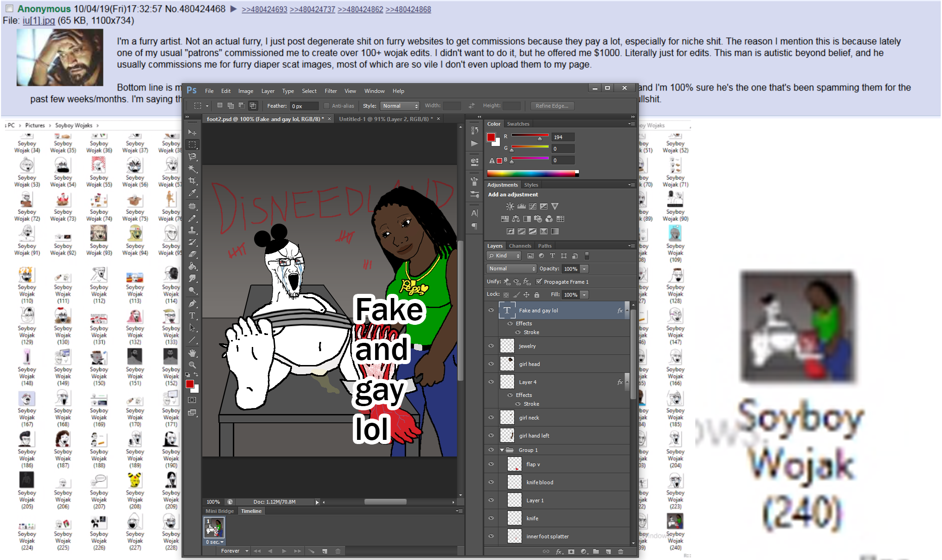Open the layer blend mode dropdown
Viewport: 942px width, 560px height.
[511, 268]
